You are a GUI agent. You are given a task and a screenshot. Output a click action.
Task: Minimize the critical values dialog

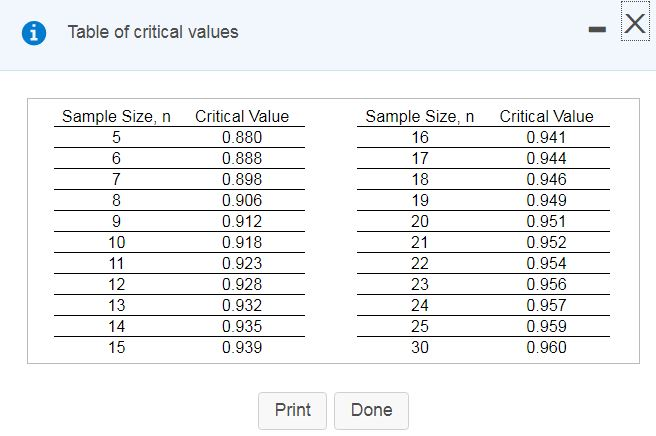point(597,29)
